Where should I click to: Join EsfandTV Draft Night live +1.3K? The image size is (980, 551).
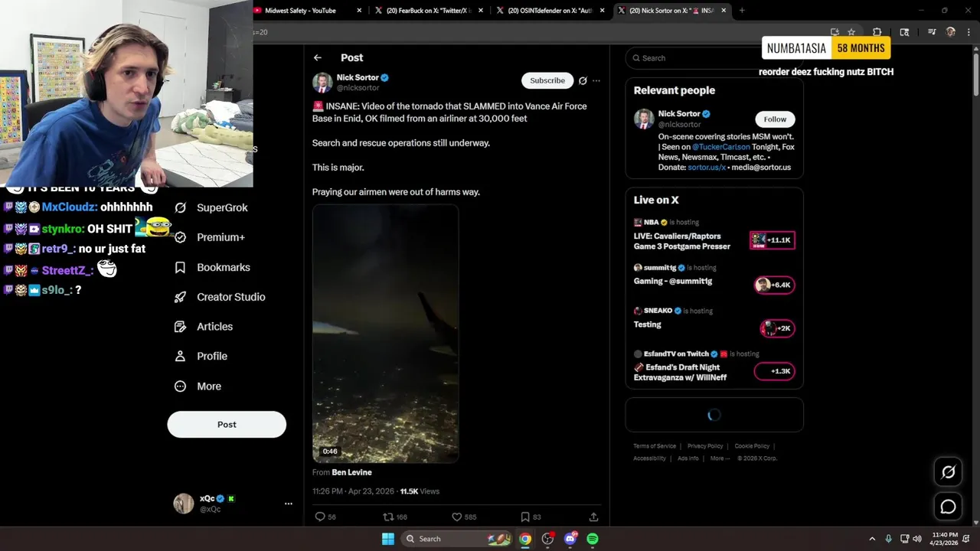pos(774,371)
